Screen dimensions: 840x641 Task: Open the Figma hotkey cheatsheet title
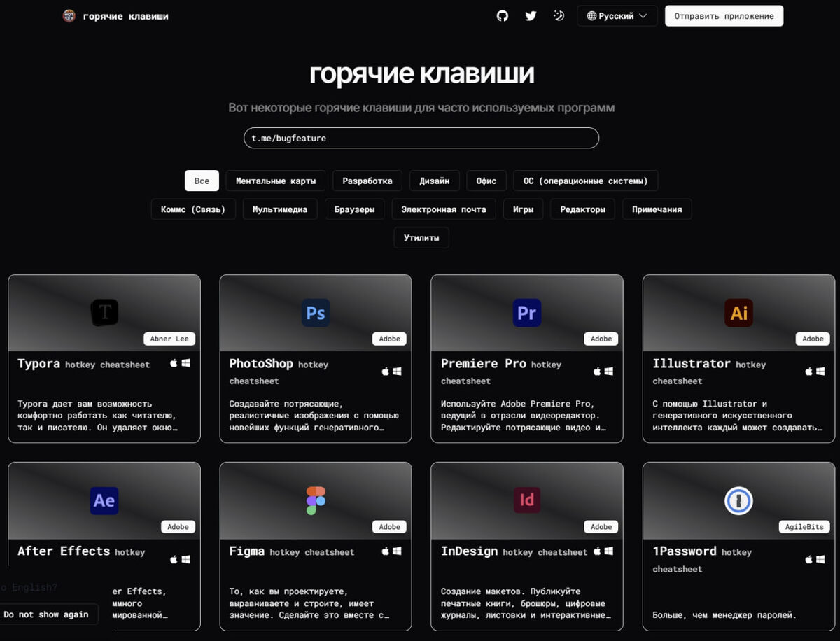click(292, 551)
